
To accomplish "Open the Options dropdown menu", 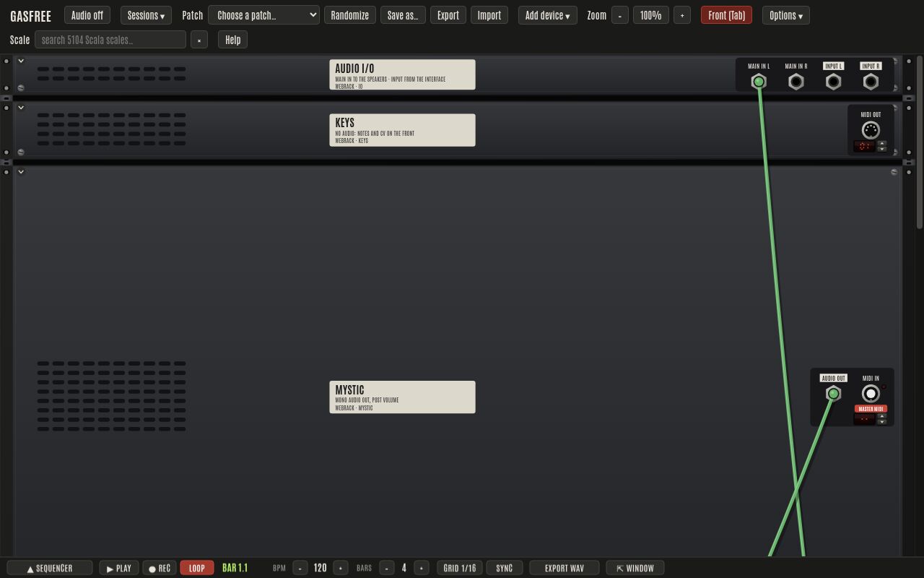I will coord(785,15).
